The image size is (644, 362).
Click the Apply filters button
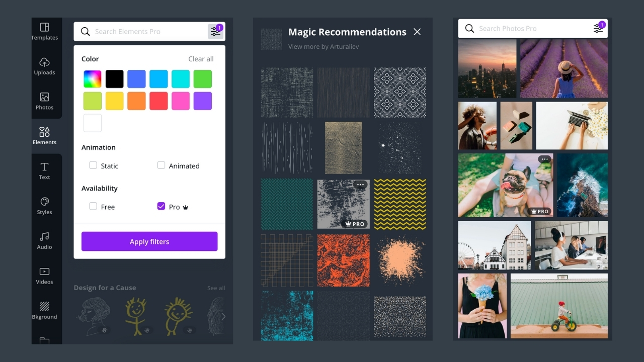(x=149, y=241)
